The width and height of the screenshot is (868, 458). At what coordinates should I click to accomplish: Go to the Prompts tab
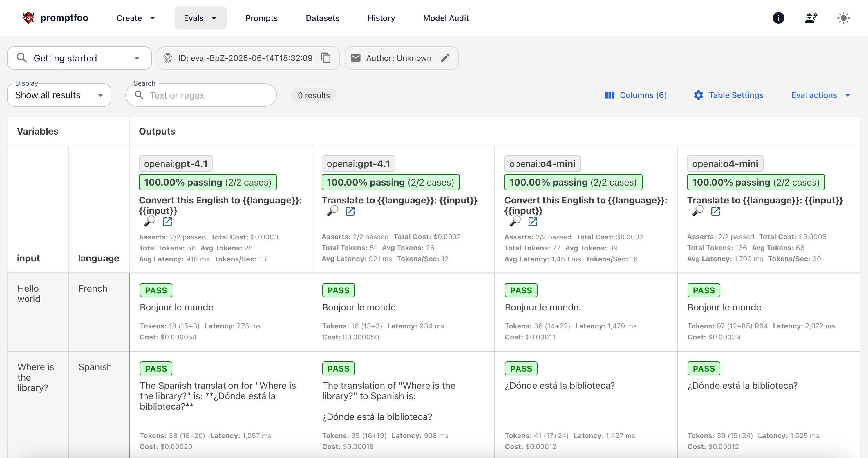point(261,18)
